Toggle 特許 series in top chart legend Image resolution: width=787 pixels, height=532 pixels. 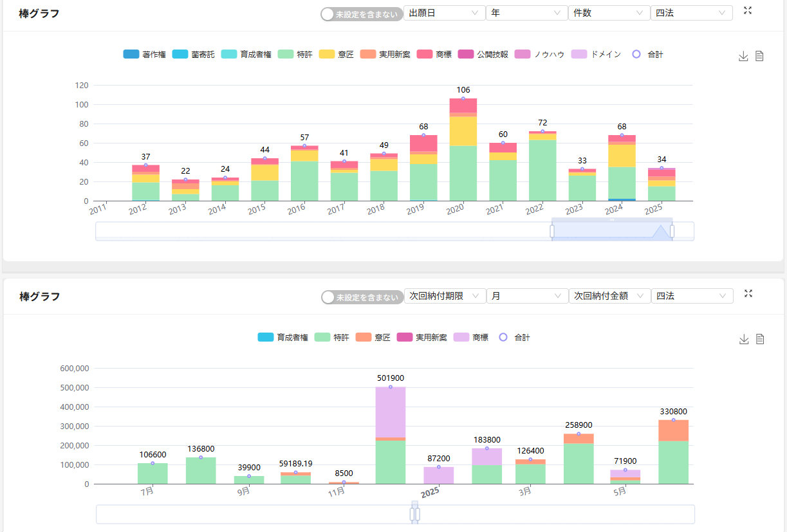[295, 55]
